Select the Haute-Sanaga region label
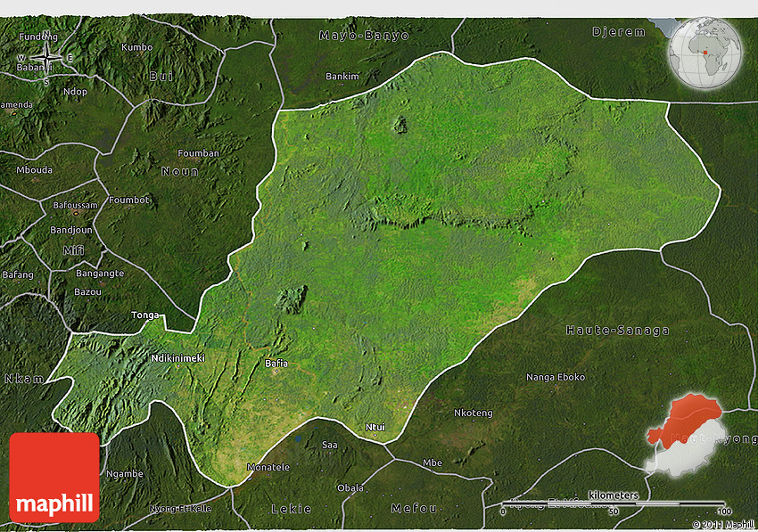The image size is (758, 532). (x=617, y=331)
